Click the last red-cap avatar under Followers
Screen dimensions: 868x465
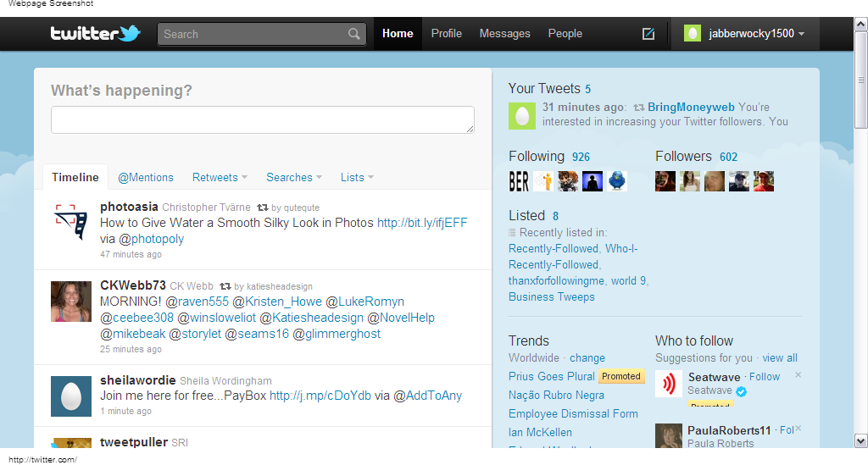click(x=764, y=181)
